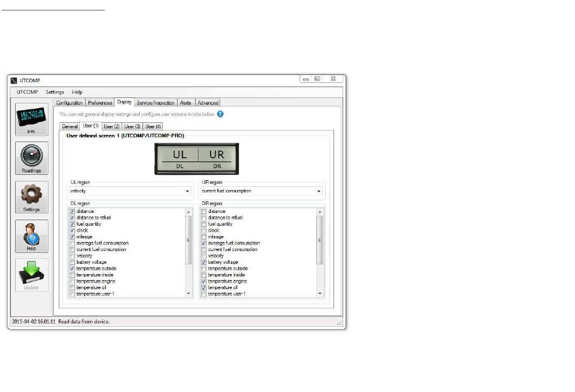The width and height of the screenshot is (575, 392).
Task: Check temperature outside in DR region
Action: (204, 269)
